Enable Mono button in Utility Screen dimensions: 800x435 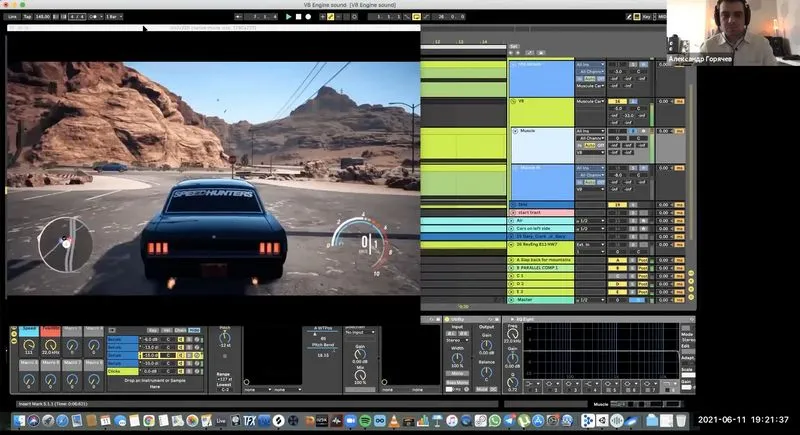(x=457, y=374)
